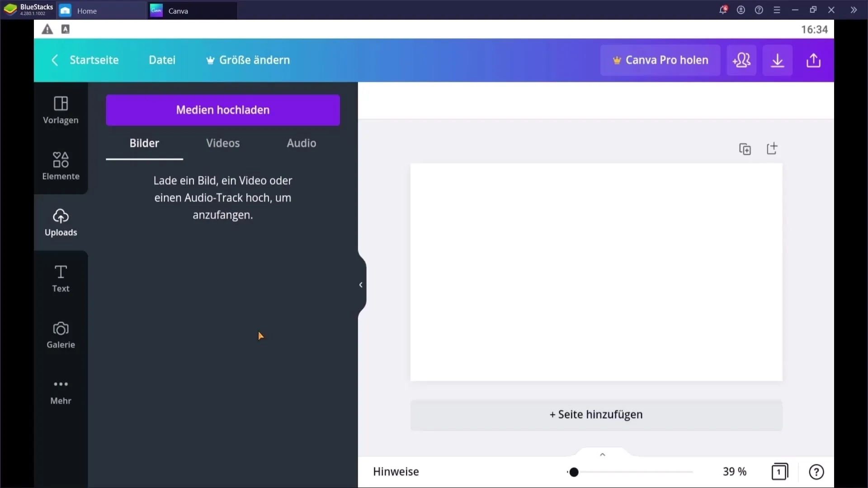
Task: Click the add new page icon
Action: [771, 148]
